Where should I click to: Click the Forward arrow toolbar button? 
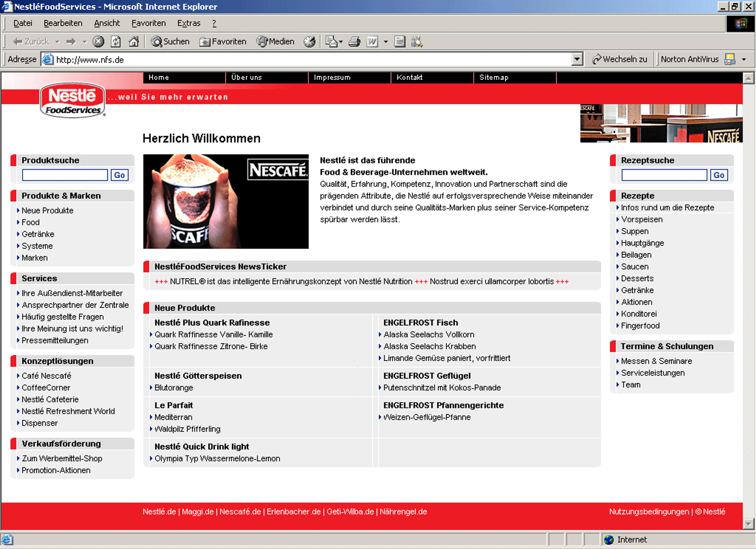[x=71, y=42]
